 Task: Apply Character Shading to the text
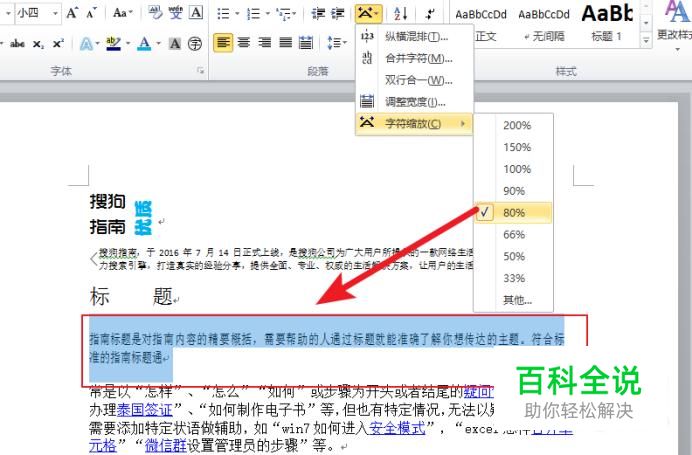(175, 43)
